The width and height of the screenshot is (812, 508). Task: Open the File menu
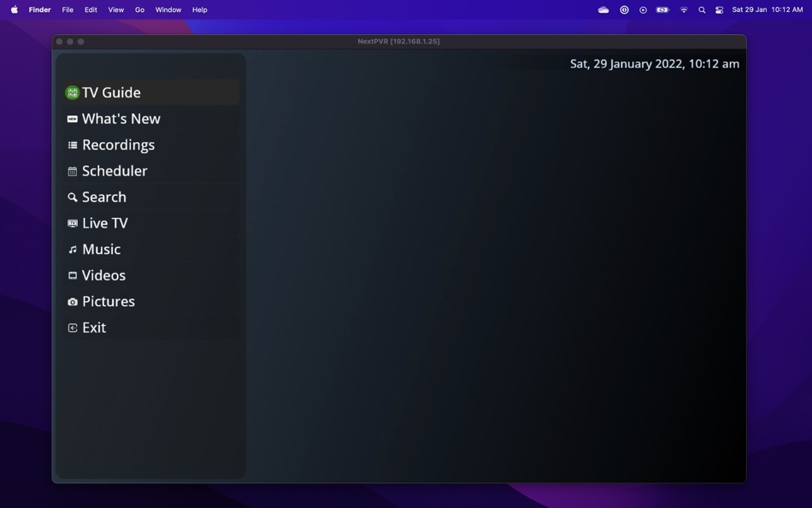(x=68, y=9)
